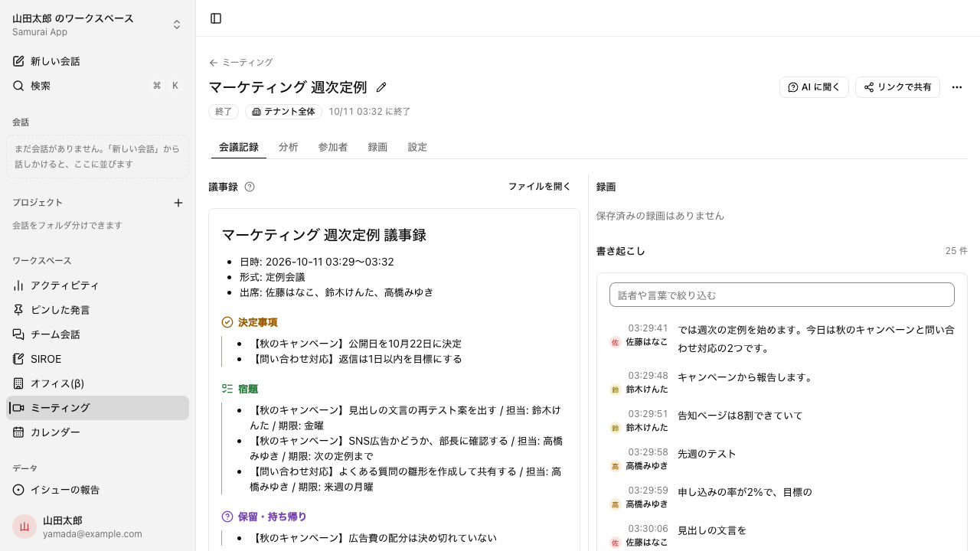Open ピンした発言 in the sidebar
Image resolution: width=980 pixels, height=551 pixels.
(x=97, y=310)
